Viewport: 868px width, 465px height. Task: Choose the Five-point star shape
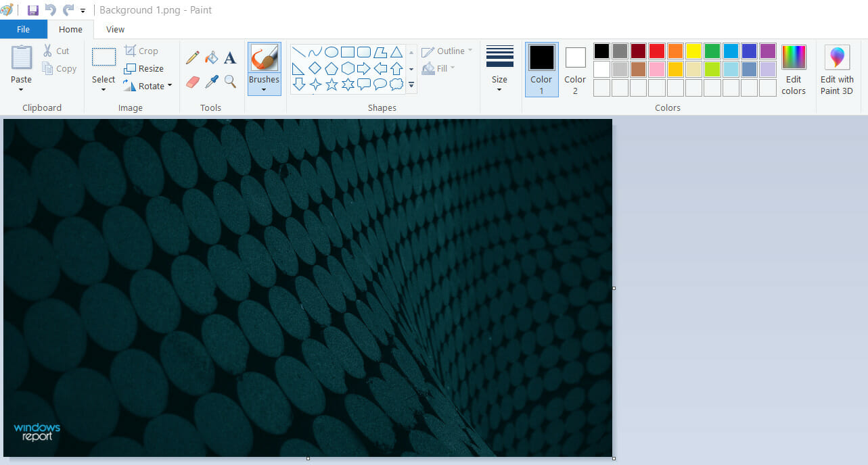(x=332, y=84)
